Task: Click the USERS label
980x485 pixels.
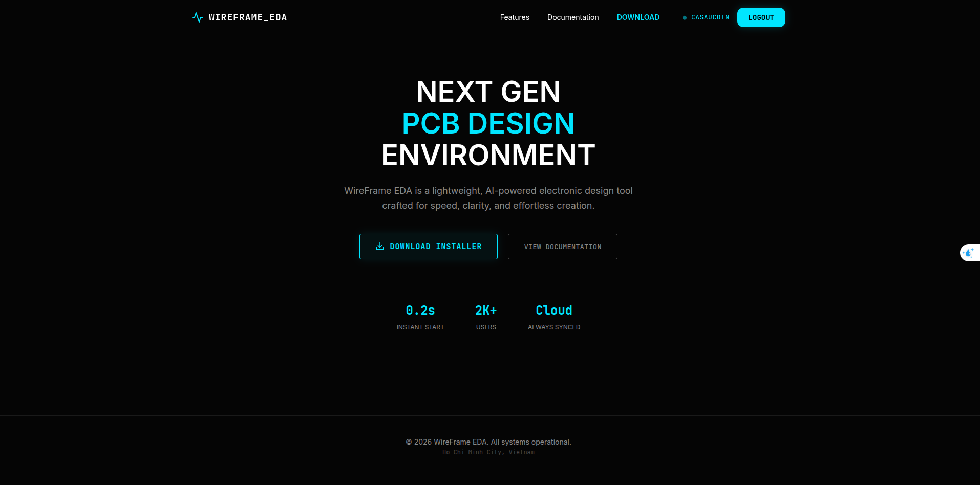Action: click(486, 327)
